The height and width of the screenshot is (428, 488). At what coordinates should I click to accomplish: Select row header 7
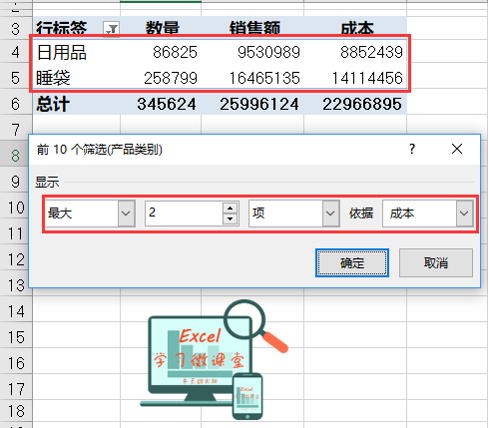click(16, 130)
